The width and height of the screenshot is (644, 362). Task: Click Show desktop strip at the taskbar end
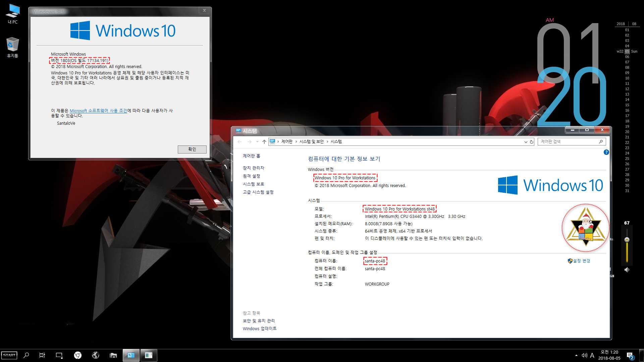(x=642, y=355)
